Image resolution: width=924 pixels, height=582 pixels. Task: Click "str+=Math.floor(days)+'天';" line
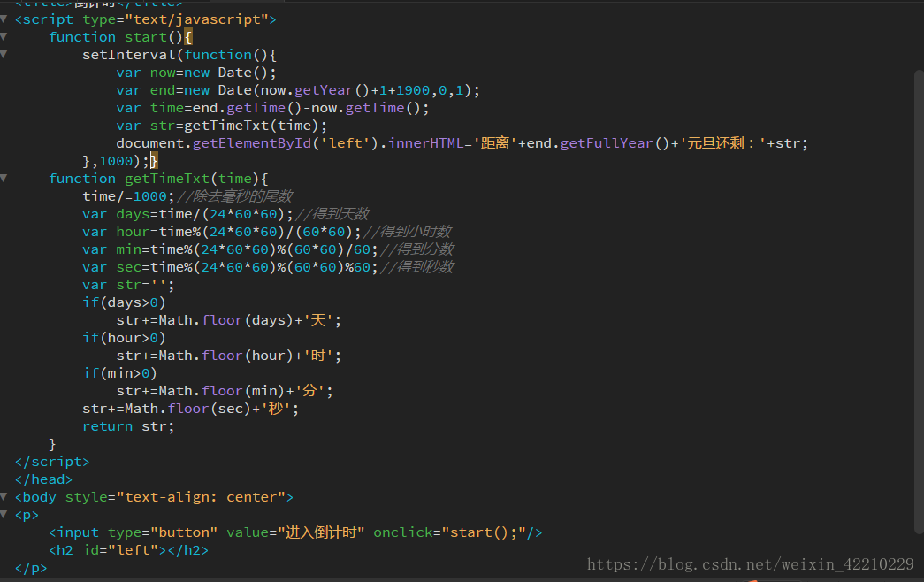[229, 320]
